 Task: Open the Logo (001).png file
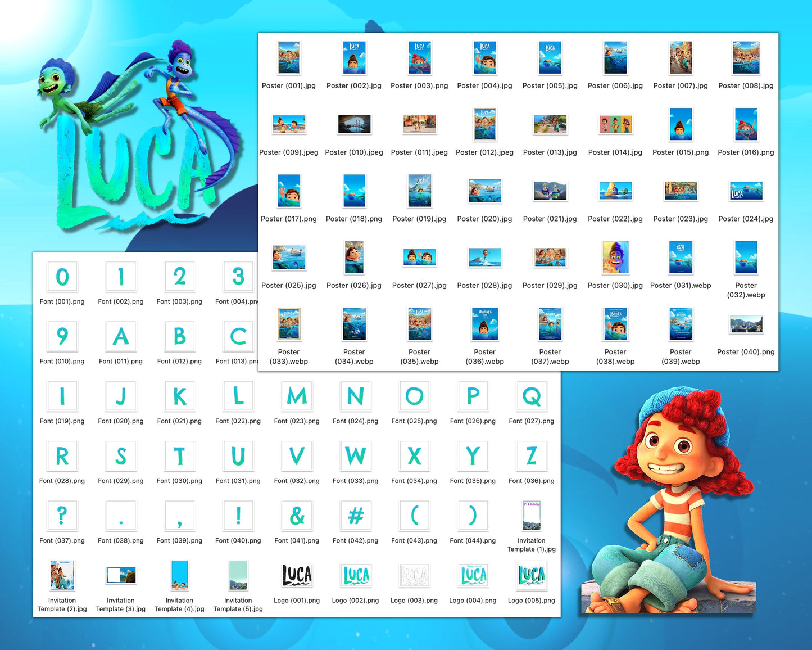[296, 575]
